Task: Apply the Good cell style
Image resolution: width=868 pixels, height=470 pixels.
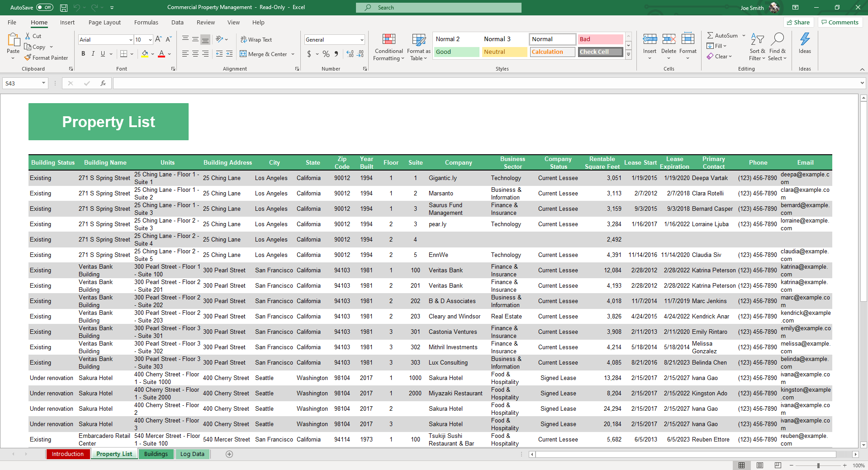Action: [456, 52]
